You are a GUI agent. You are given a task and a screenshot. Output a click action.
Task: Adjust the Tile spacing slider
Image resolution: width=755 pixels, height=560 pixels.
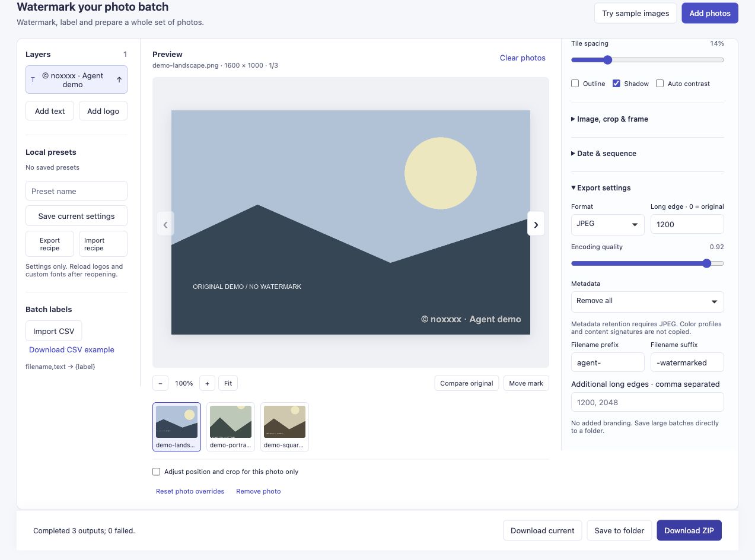tap(648, 60)
